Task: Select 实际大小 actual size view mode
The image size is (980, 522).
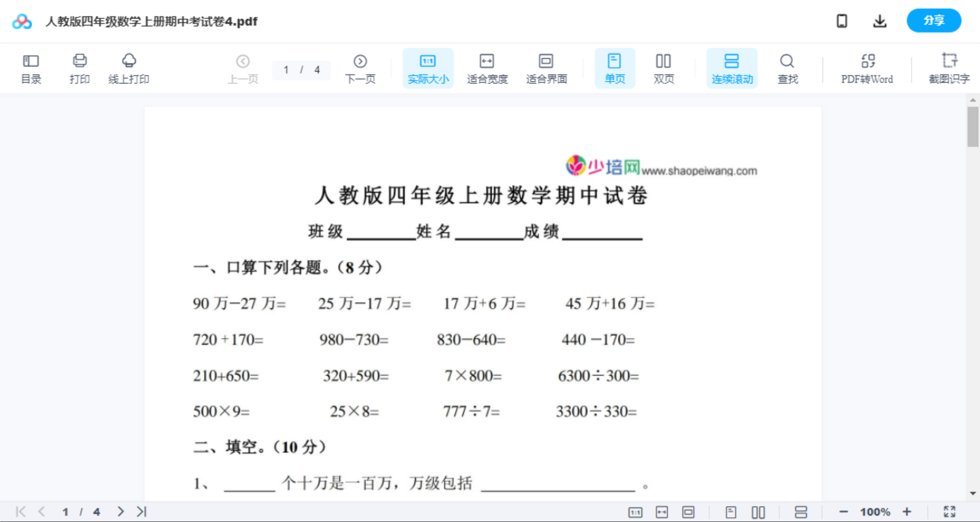Action: pos(427,68)
